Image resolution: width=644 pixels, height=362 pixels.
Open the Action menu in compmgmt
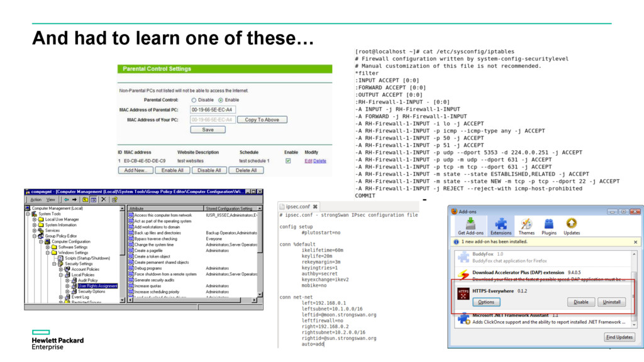(x=36, y=199)
